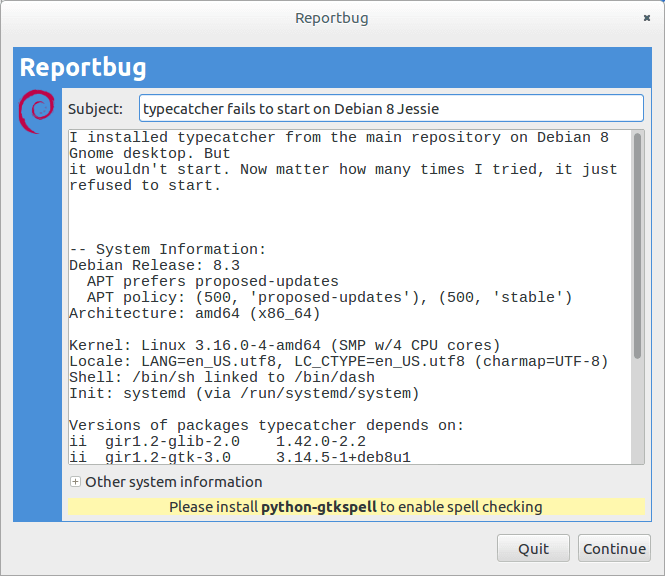Click the Subject: label

pos(96,109)
